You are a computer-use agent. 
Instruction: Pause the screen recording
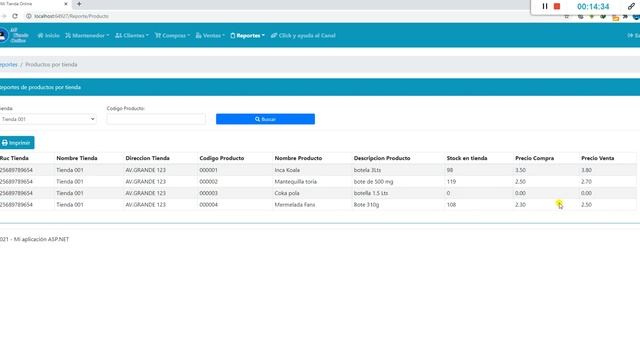544,7
